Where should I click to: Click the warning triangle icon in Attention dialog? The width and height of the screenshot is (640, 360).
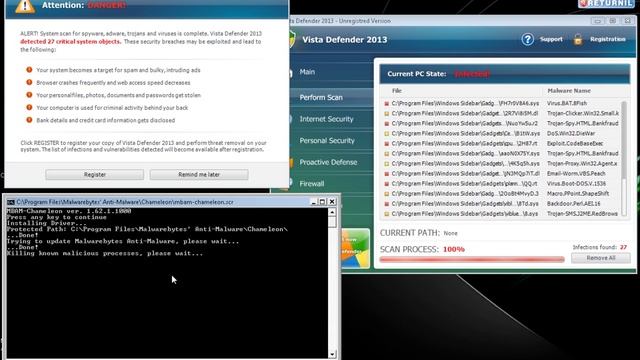click(x=25, y=6)
